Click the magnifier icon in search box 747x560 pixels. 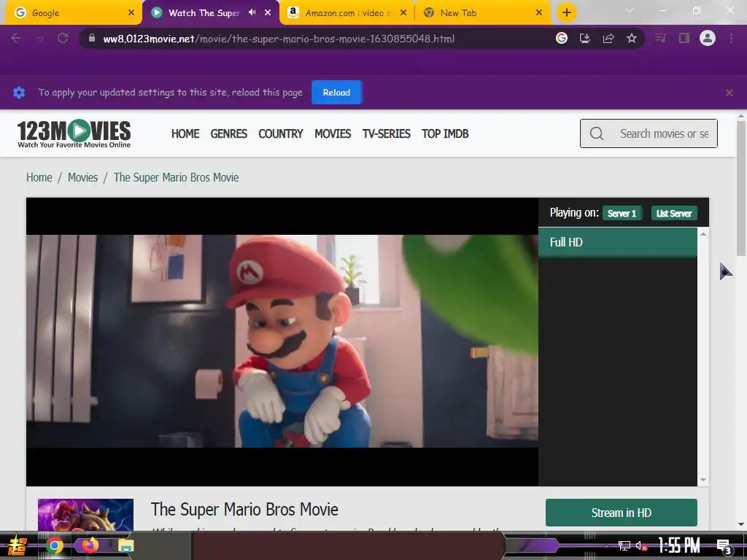point(597,133)
